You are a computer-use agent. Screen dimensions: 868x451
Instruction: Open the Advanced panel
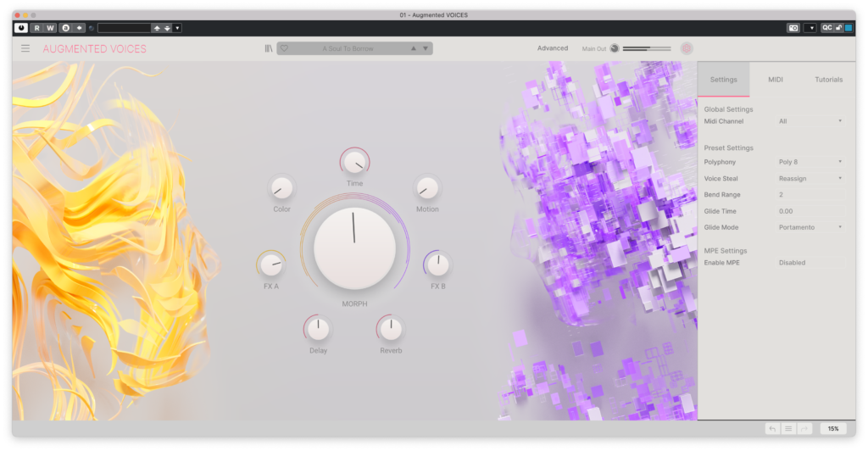(x=553, y=48)
